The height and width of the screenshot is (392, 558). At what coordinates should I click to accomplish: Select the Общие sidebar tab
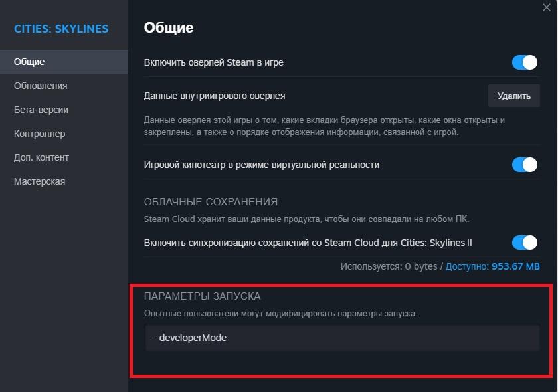click(29, 62)
